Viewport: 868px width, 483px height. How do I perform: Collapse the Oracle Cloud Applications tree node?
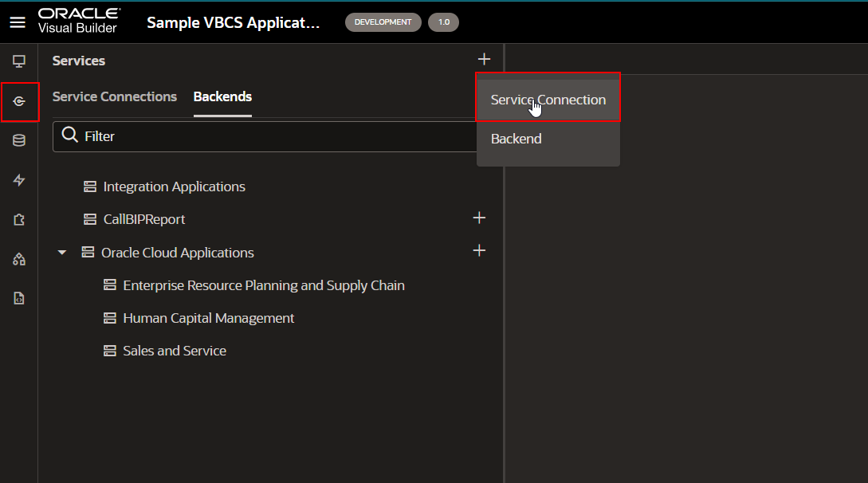click(x=62, y=253)
